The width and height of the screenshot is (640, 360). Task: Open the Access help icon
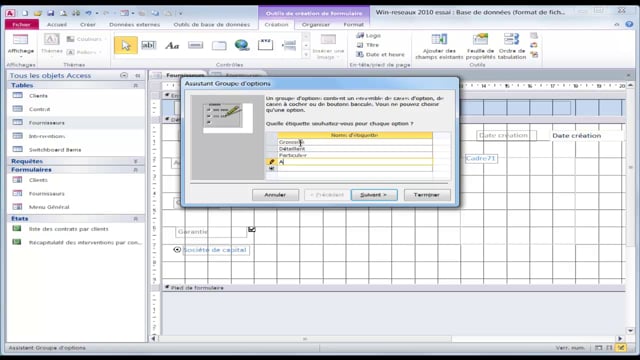click(x=629, y=24)
